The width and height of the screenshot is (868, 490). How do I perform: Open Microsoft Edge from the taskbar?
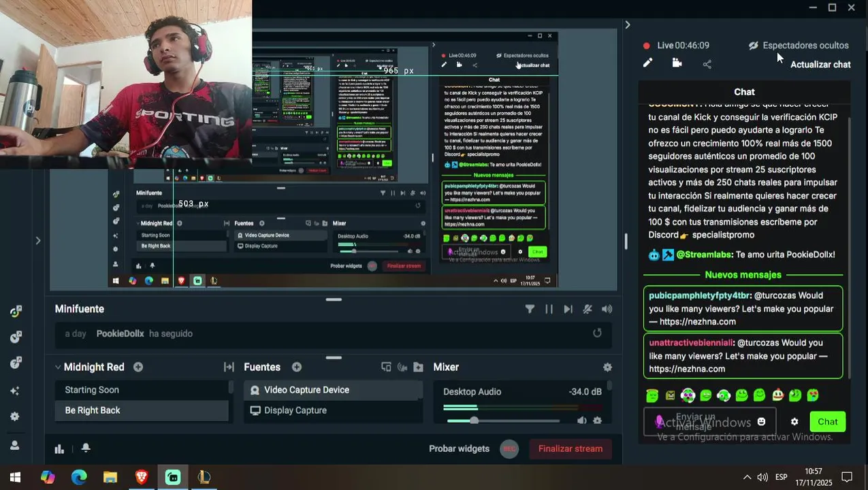click(x=79, y=477)
